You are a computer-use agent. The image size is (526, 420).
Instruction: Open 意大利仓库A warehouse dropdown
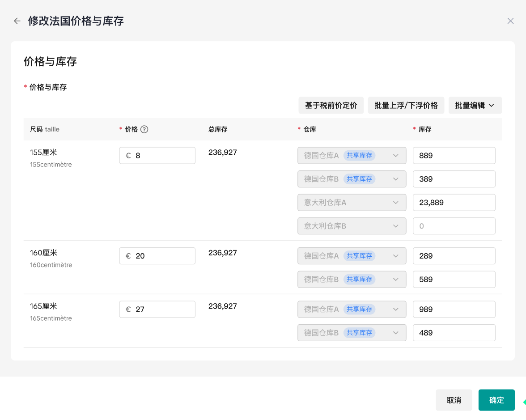point(352,203)
